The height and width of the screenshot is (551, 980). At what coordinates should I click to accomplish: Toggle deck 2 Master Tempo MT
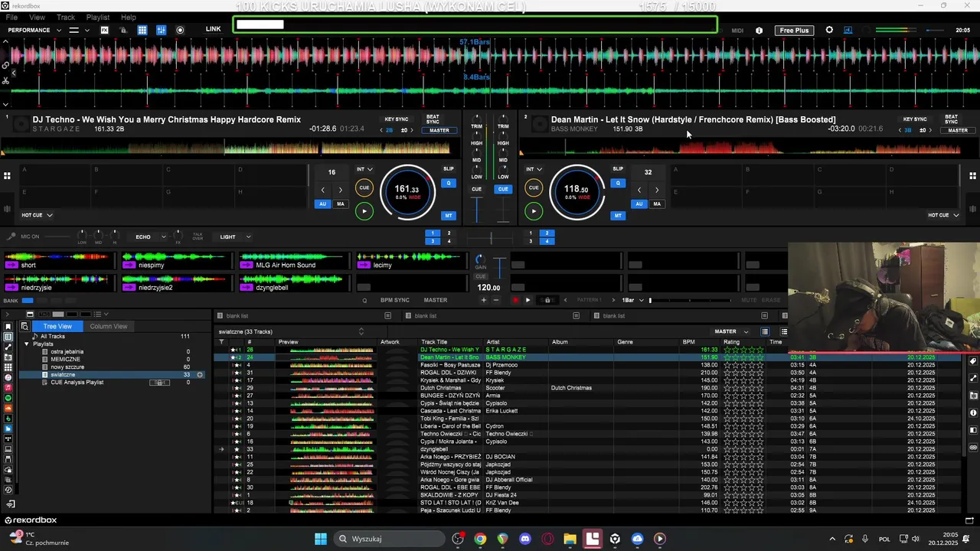point(618,216)
